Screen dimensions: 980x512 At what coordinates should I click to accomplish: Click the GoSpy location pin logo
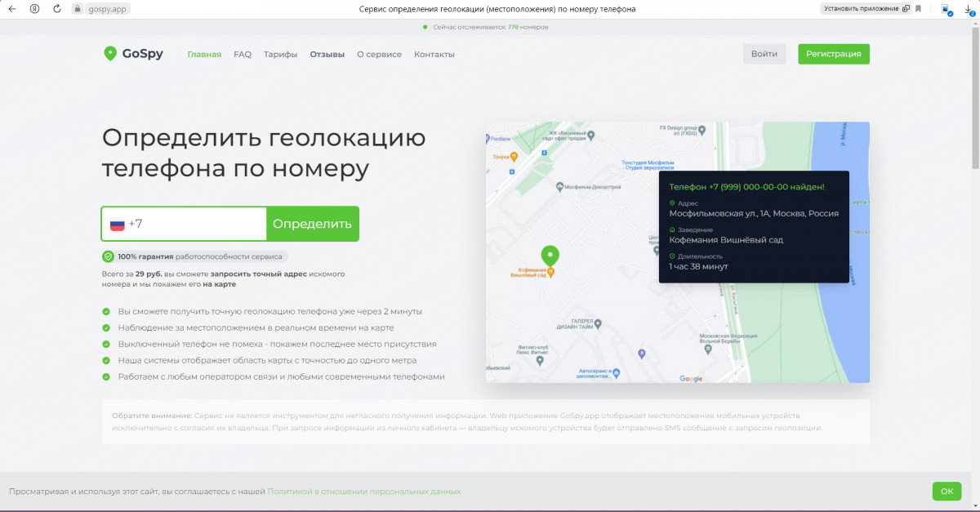click(110, 53)
